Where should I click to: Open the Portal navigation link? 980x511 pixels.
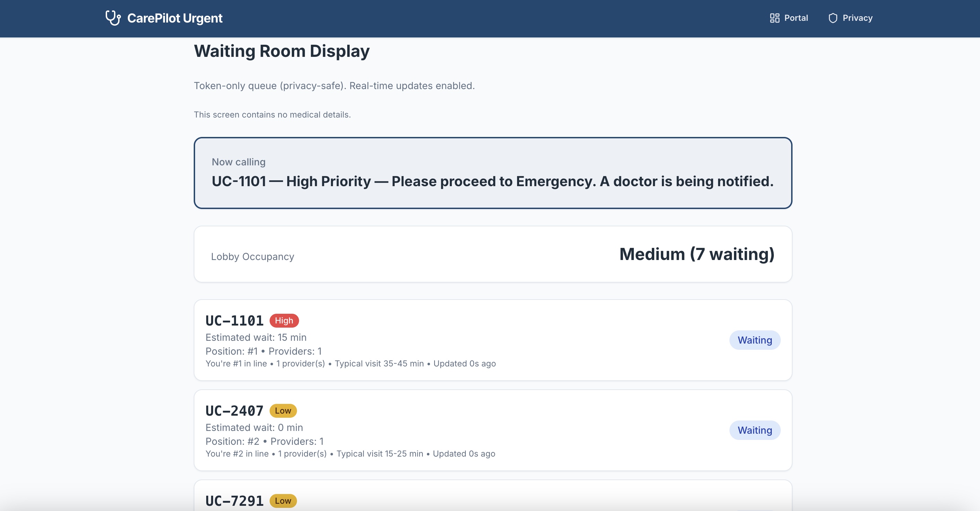796,18
